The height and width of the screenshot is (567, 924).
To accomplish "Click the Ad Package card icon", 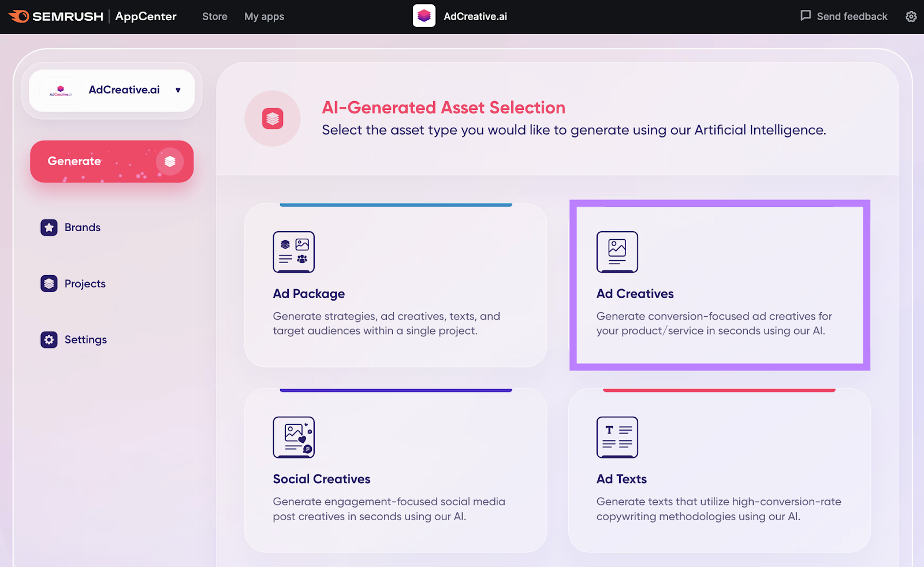I will 293,252.
